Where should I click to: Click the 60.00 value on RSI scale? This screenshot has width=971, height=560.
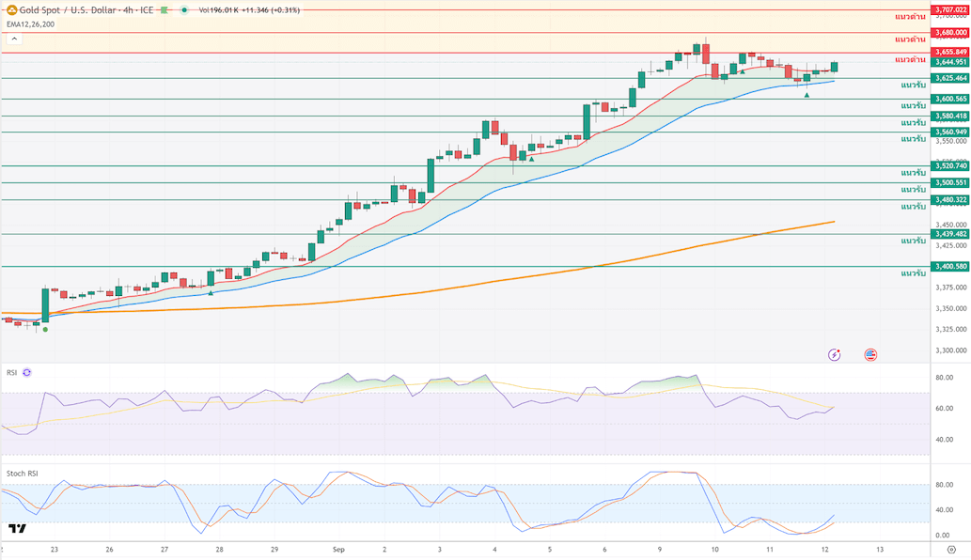tap(945, 409)
